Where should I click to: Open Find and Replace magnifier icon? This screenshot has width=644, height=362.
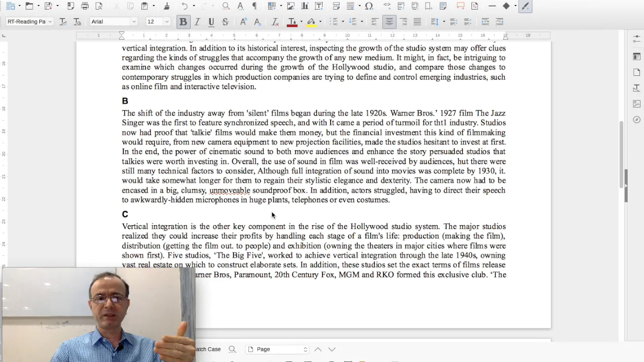click(x=226, y=6)
